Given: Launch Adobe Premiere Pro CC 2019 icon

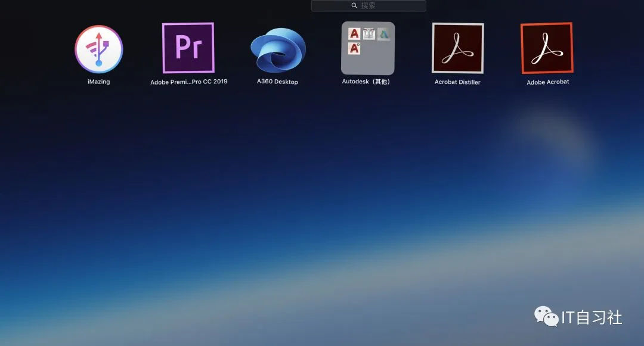Looking at the screenshot, I should 188,48.
